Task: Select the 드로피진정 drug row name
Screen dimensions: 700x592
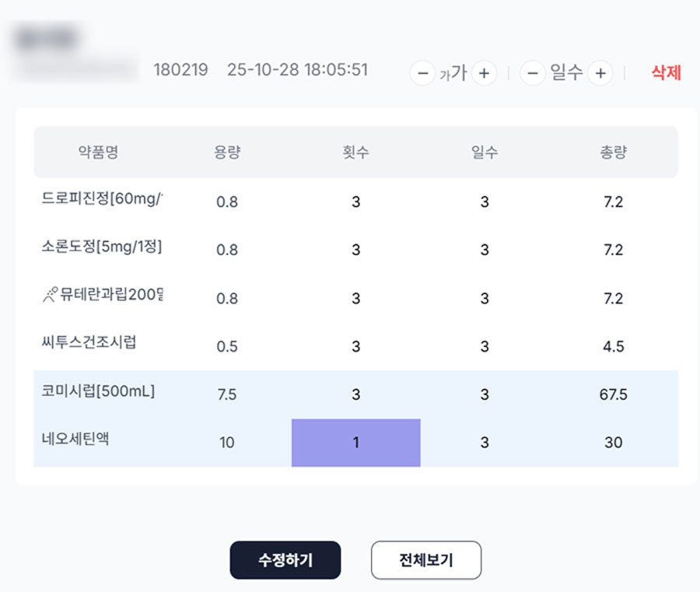Action: 102,199
